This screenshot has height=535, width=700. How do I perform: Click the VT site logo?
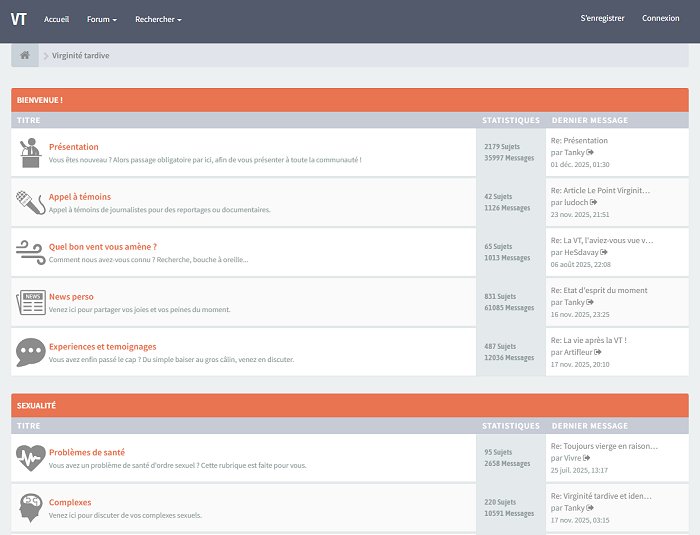point(19,19)
